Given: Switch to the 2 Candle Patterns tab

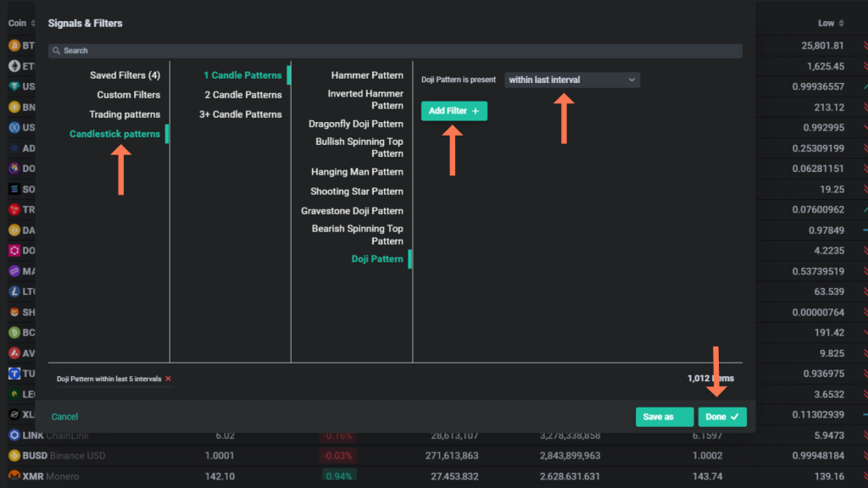Looking at the screenshot, I should [x=243, y=94].
